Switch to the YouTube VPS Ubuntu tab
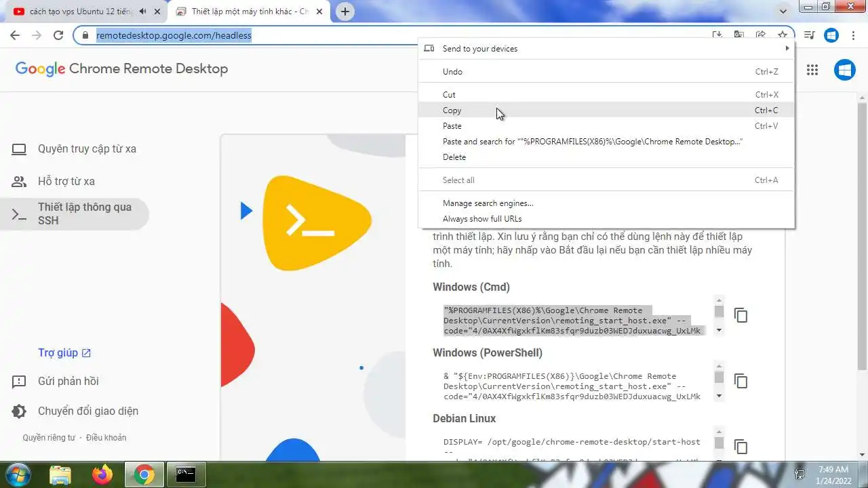This screenshot has height=488, width=868. [83, 12]
